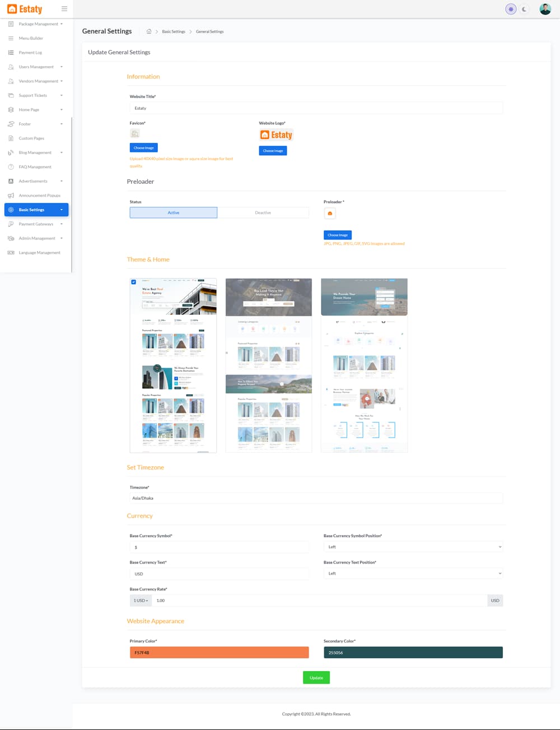
Task: Open Base Currency Symbol Position dropdown
Action: point(413,547)
